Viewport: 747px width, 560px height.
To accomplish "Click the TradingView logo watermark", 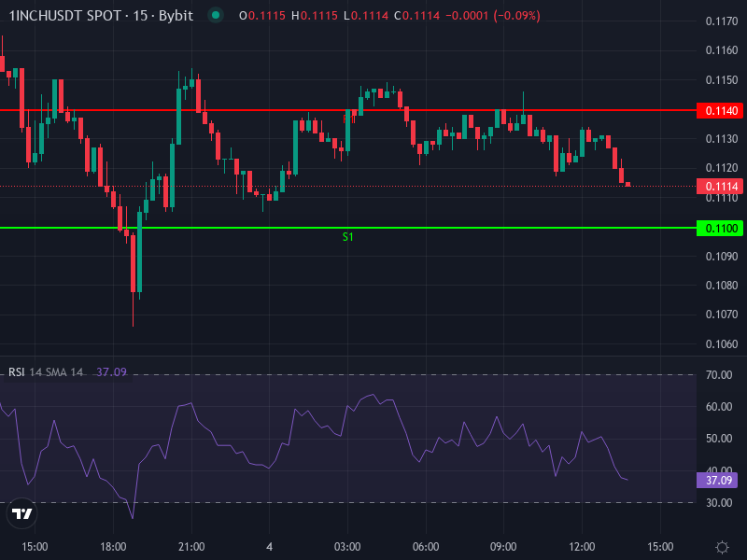I will [23, 515].
